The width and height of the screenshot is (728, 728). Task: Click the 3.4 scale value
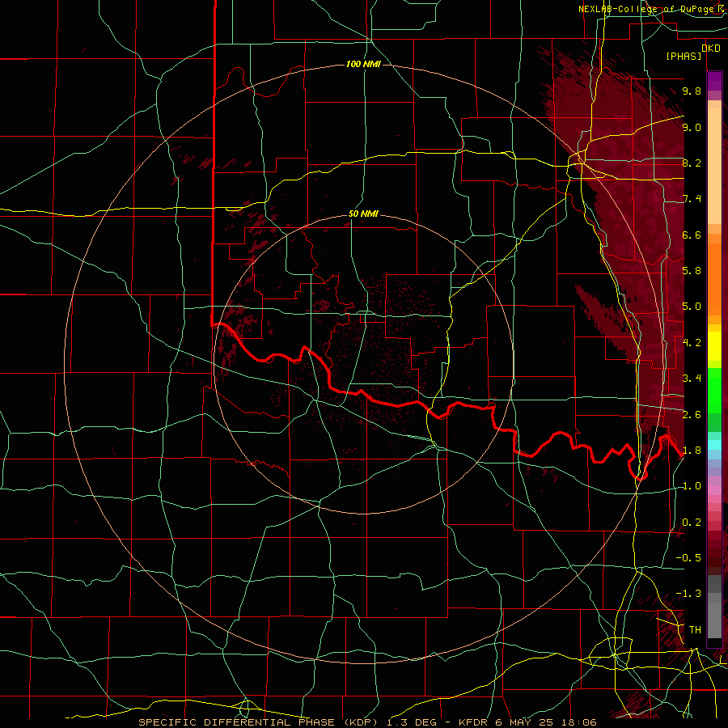pyautogui.click(x=692, y=379)
